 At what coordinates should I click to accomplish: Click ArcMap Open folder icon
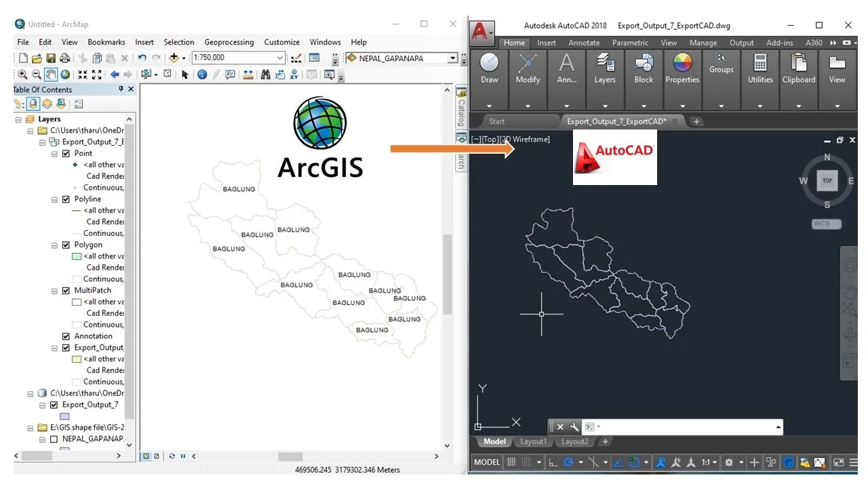(37, 58)
